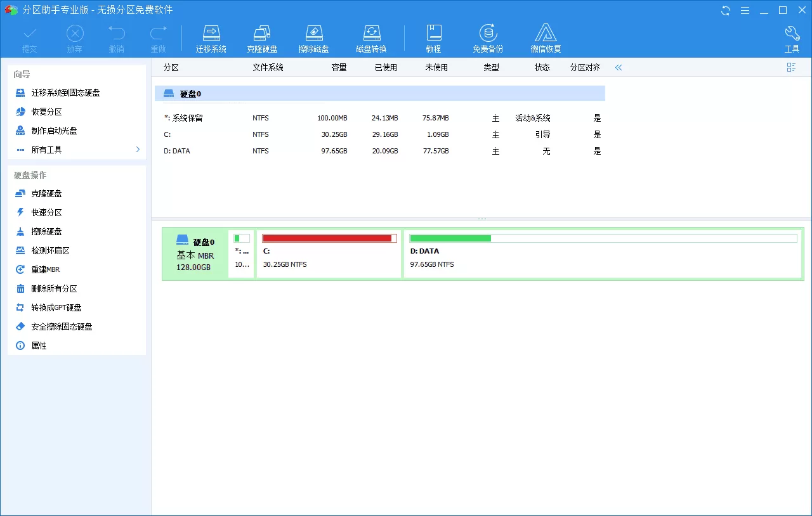Image resolution: width=812 pixels, height=516 pixels.
Task: Select the C: partition row in list
Action: 380,134
